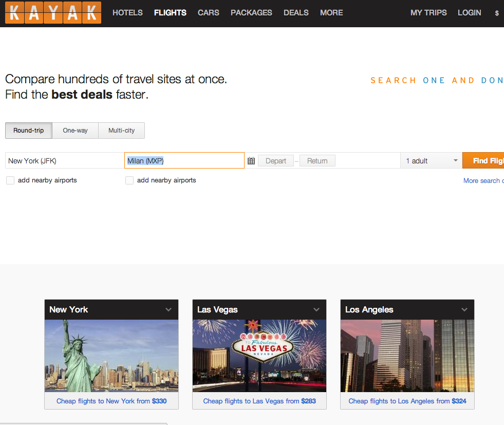Click the New York card title
Viewport: 504px width, 425px height.
(x=68, y=309)
